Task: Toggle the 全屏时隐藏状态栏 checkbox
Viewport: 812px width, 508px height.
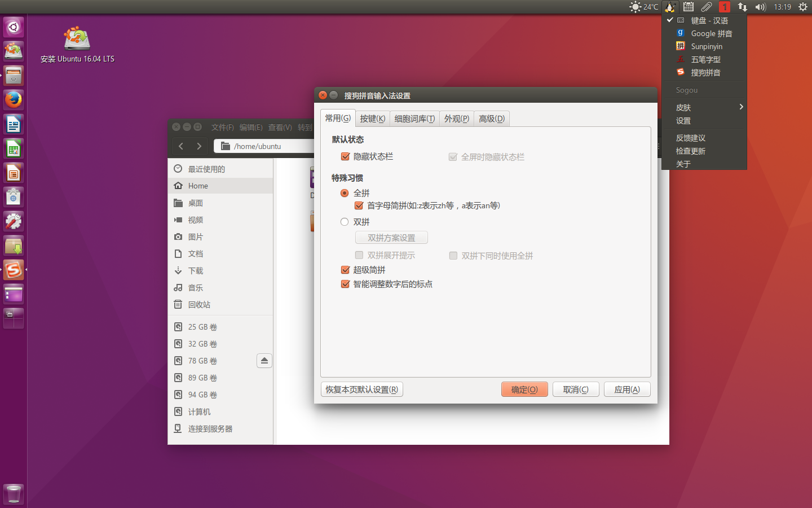Action: tap(453, 157)
